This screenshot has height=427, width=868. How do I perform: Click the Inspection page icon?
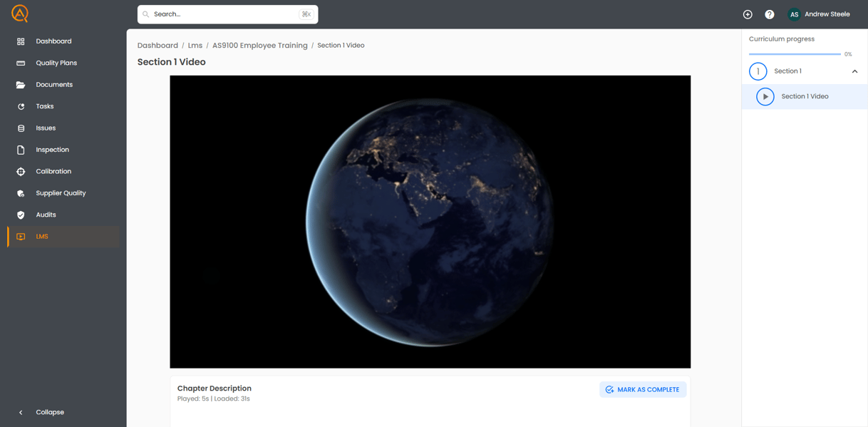21,150
